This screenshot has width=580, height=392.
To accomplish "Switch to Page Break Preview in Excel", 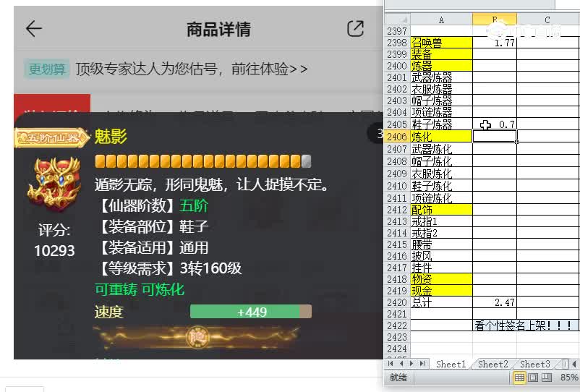I will tap(546, 378).
